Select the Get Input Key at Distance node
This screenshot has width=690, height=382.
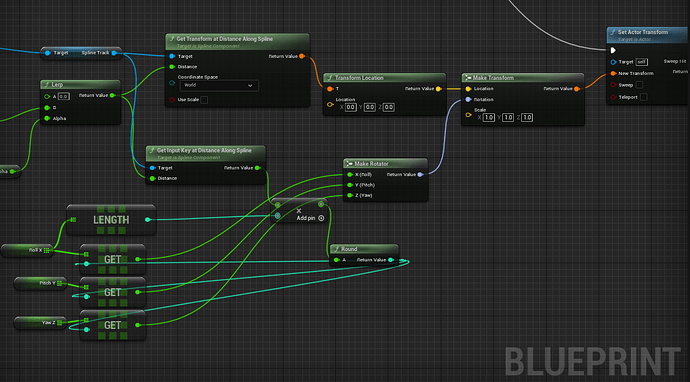click(x=206, y=165)
